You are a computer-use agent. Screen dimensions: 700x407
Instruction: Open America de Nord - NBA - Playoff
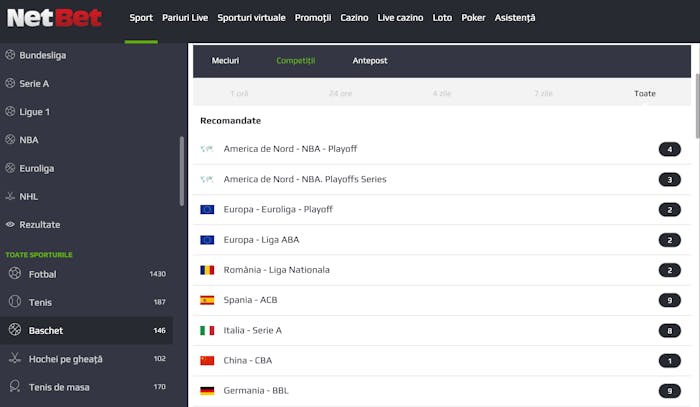coord(442,149)
